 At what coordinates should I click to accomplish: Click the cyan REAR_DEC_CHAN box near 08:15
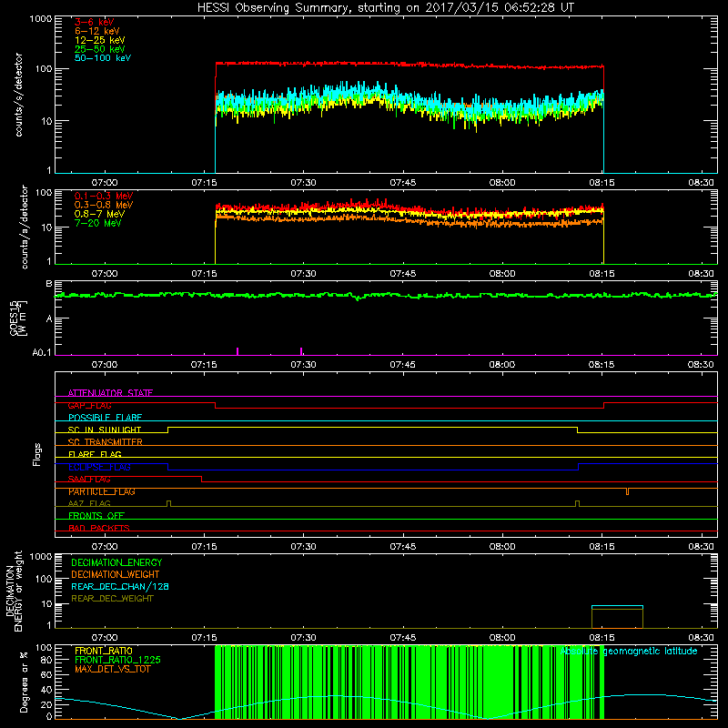617,606
